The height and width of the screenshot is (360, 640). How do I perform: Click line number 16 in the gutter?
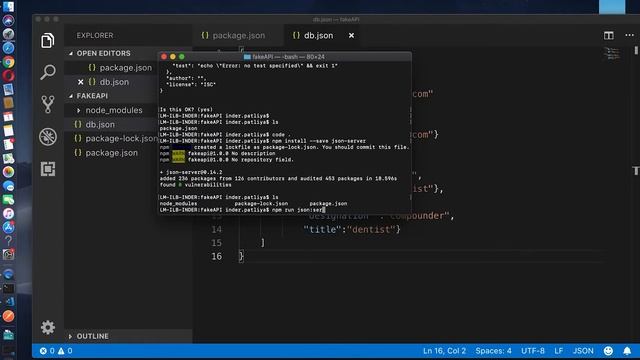coord(217,256)
